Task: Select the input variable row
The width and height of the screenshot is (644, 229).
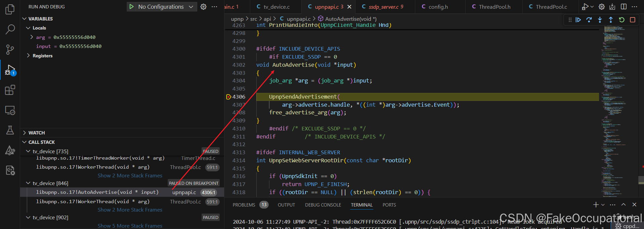Action: coord(122,46)
